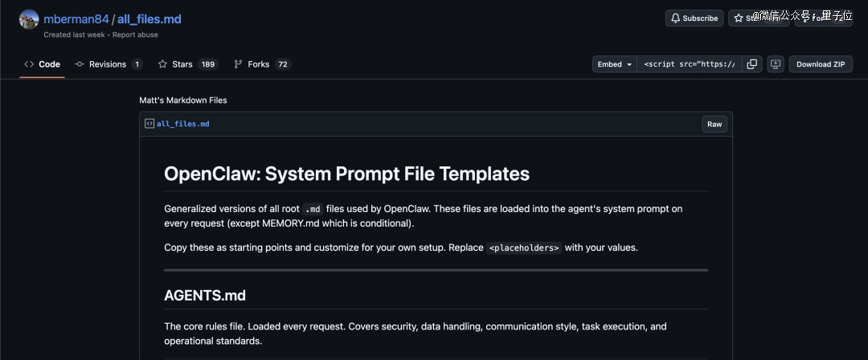868x360 pixels.
Task: Open the Embed dropdown menu
Action: click(615, 64)
